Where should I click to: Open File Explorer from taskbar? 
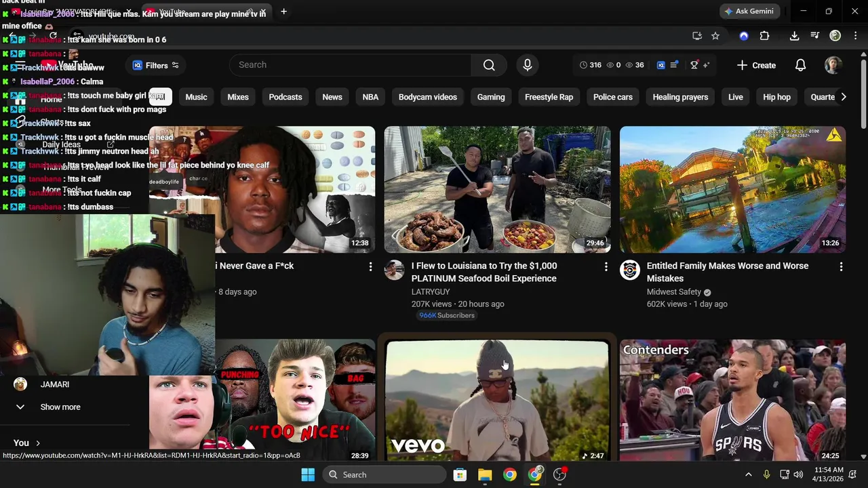[x=485, y=474]
